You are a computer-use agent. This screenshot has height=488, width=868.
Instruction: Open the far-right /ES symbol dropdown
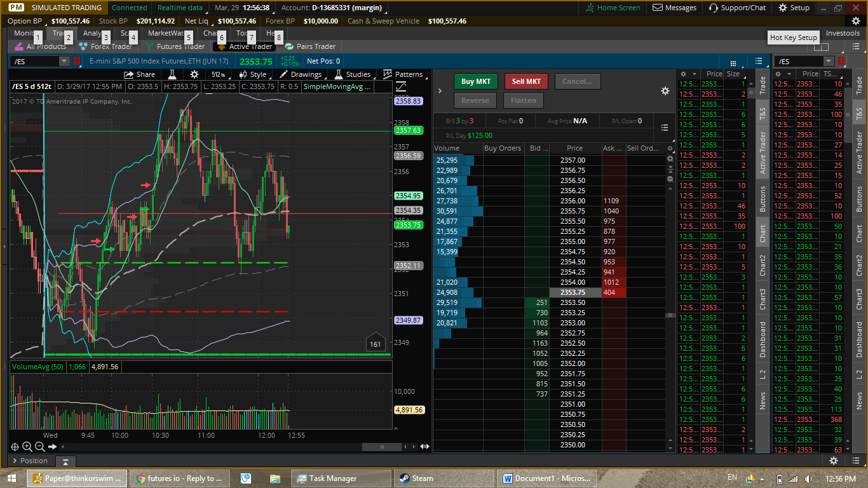point(829,61)
